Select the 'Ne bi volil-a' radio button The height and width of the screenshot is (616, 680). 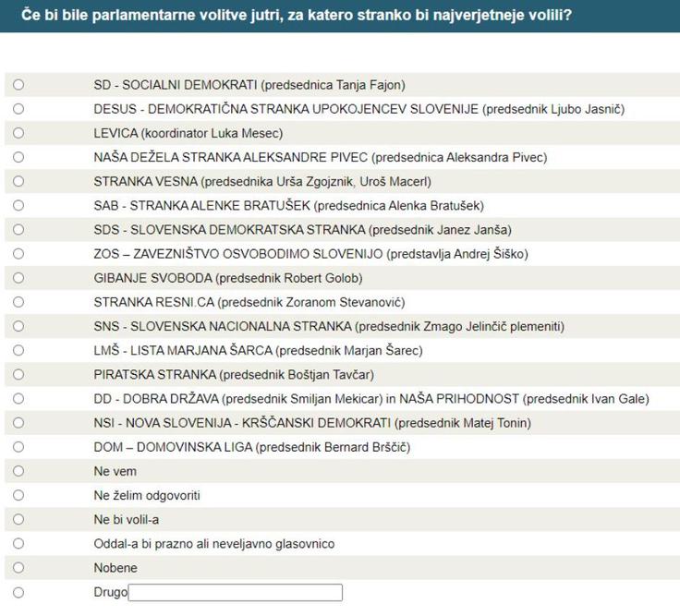click(18, 519)
